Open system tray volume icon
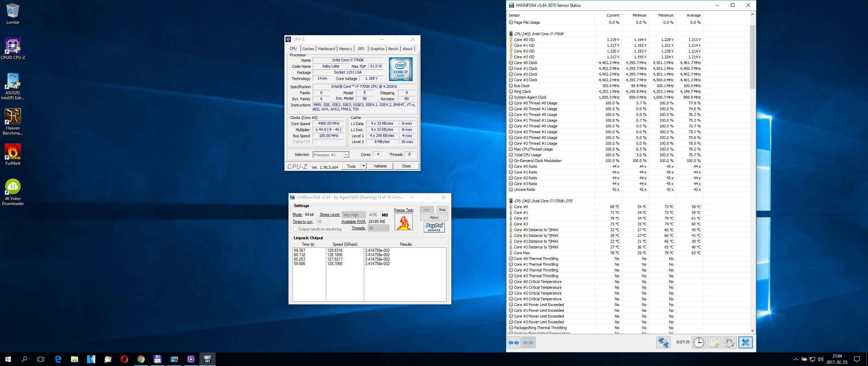Image resolution: width=868 pixels, height=366 pixels. tap(821, 359)
